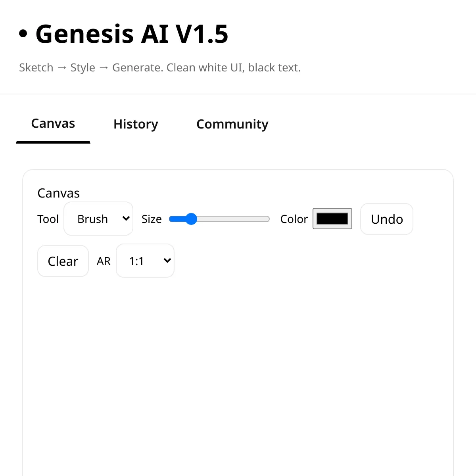Image resolution: width=476 pixels, height=476 pixels.
Task: Clear the canvas with Clear button
Action: point(63,261)
